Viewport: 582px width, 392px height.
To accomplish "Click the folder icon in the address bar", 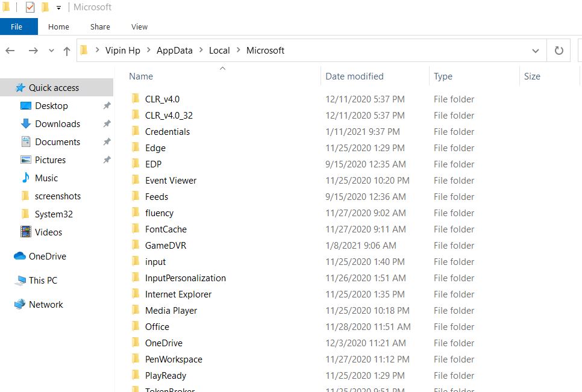I will click(x=84, y=50).
